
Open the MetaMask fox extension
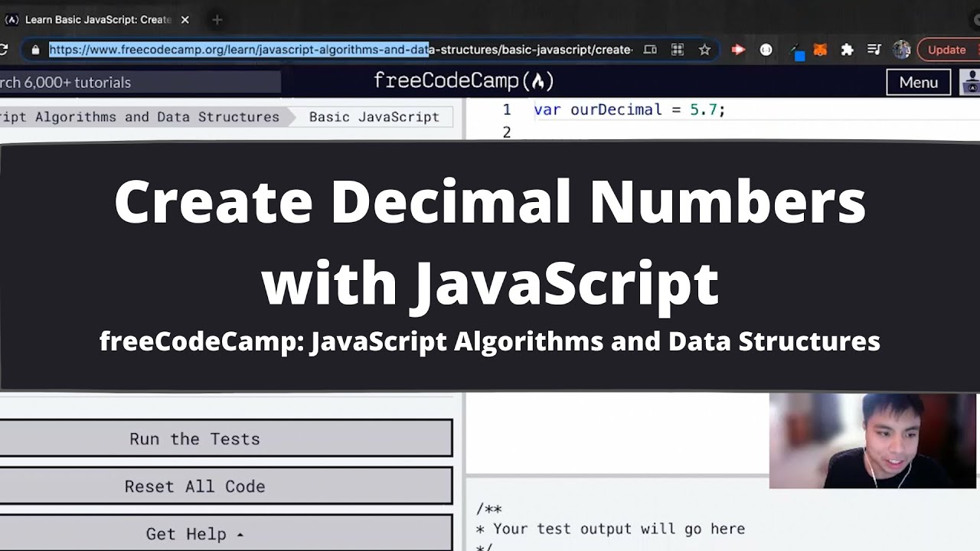pos(820,50)
